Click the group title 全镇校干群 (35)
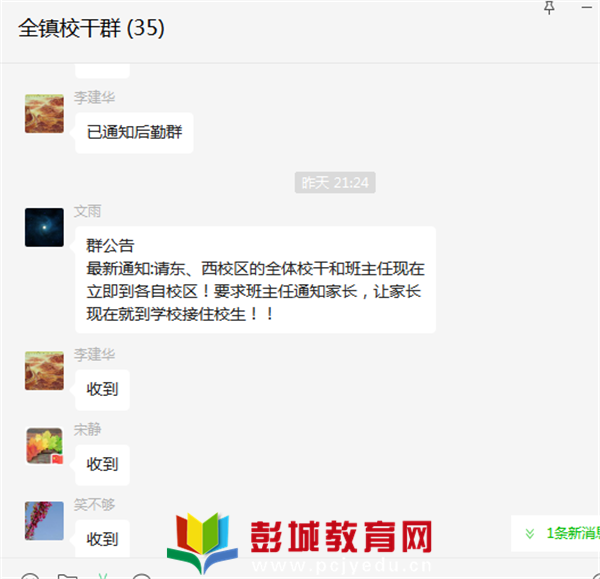Viewport: 600px width, 579px height. point(91,28)
